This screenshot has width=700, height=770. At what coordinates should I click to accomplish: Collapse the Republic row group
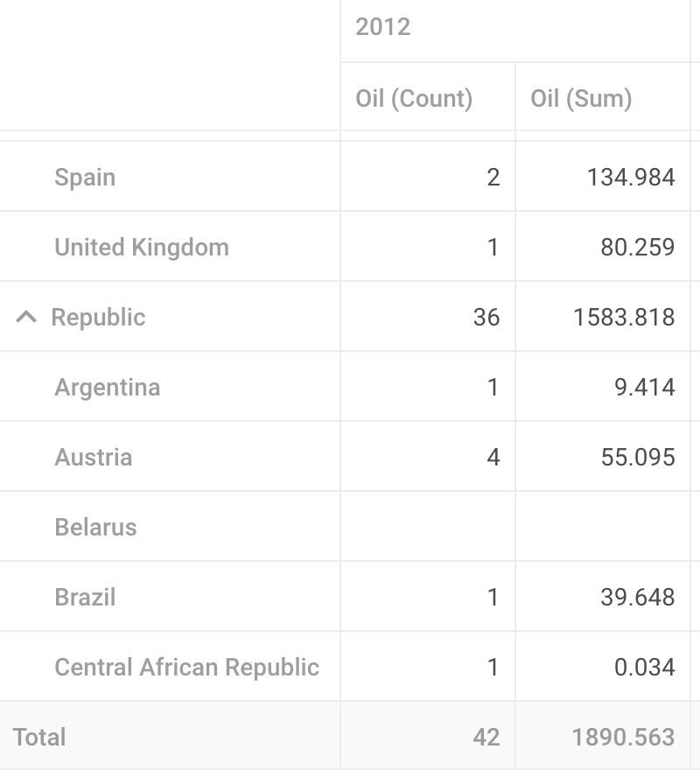tap(26, 317)
